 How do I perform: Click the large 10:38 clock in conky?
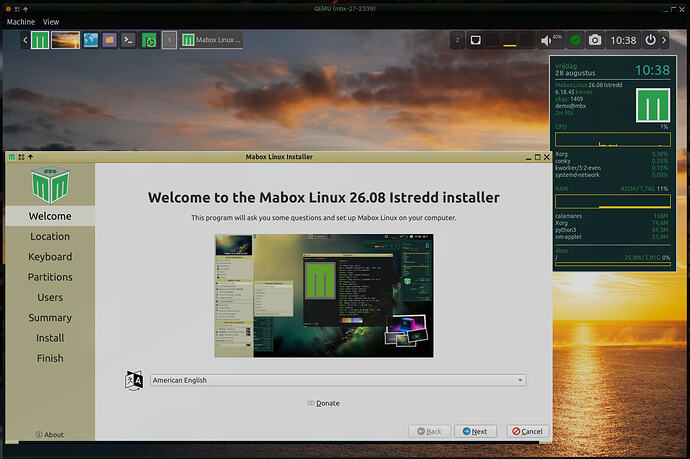(x=652, y=70)
